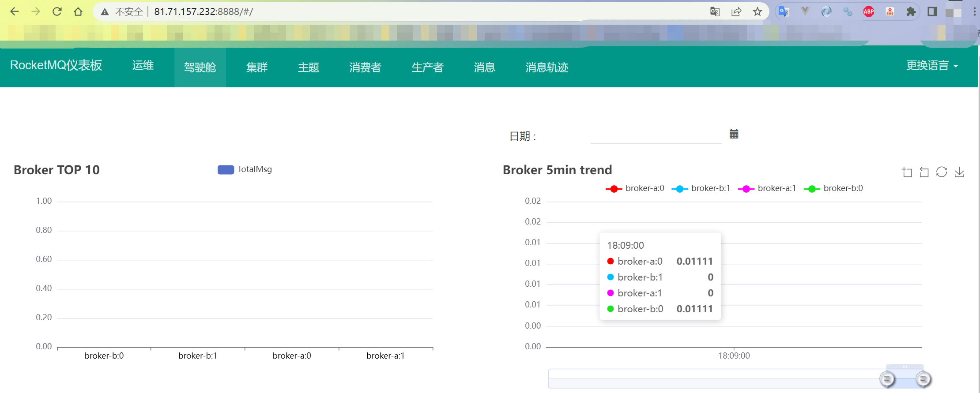Click the 日期 date input field
The height and width of the screenshot is (393, 980).
tap(656, 135)
